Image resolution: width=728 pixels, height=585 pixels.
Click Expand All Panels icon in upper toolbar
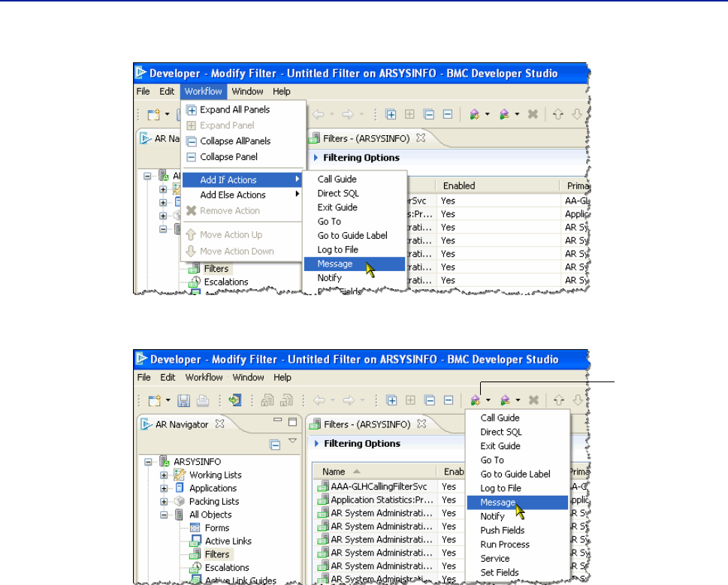[x=391, y=114]
